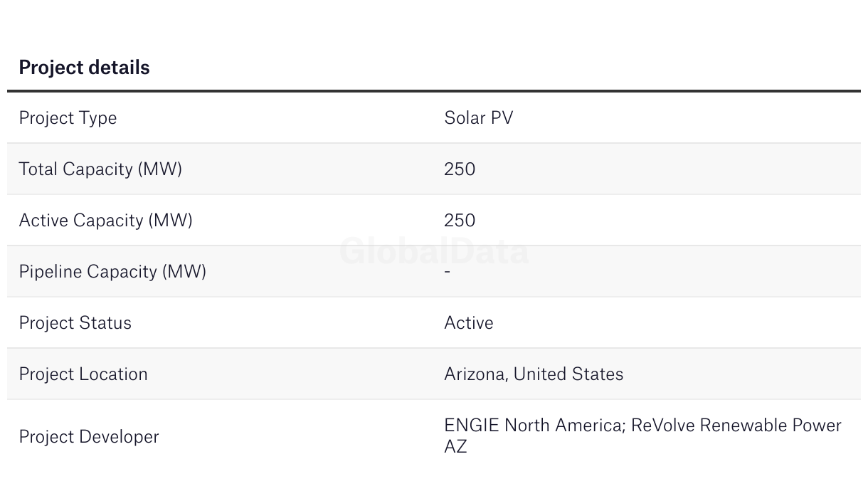This screenshot has height=501, width=868.
Task: Click the Pipeline Capacity dash value
Action: 447,271
